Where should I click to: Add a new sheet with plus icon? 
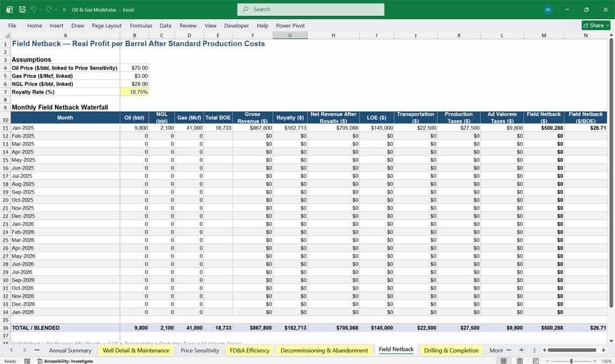click(x=522, y=350)
